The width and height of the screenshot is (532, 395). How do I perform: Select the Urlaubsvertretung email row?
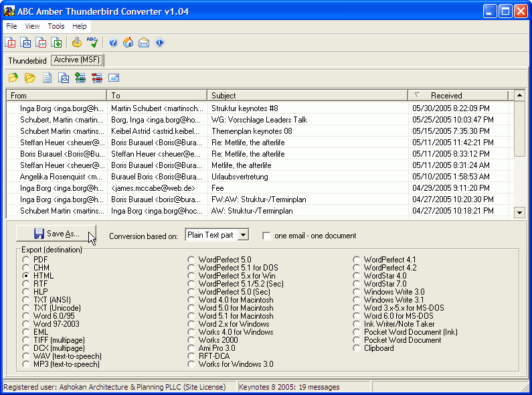[x=260, y=177]
